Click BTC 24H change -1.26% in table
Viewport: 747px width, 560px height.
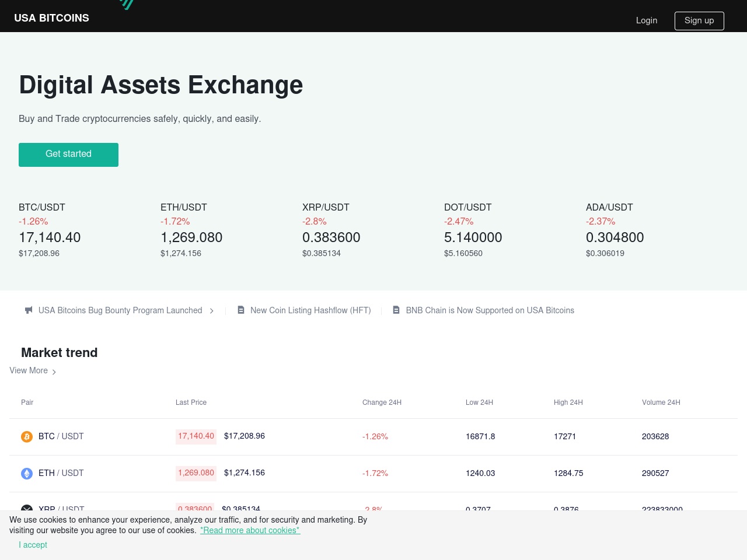pos(375,437)
